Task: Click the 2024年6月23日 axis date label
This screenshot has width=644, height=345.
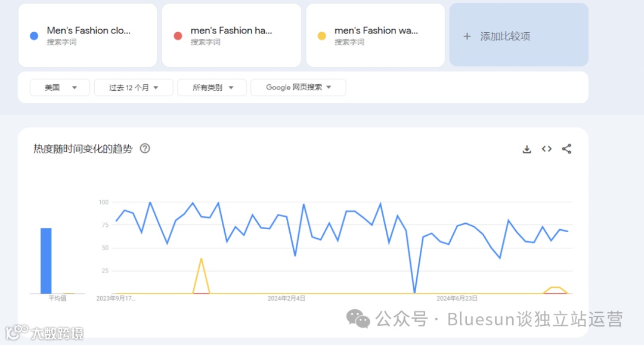Action: pos(457,298)
